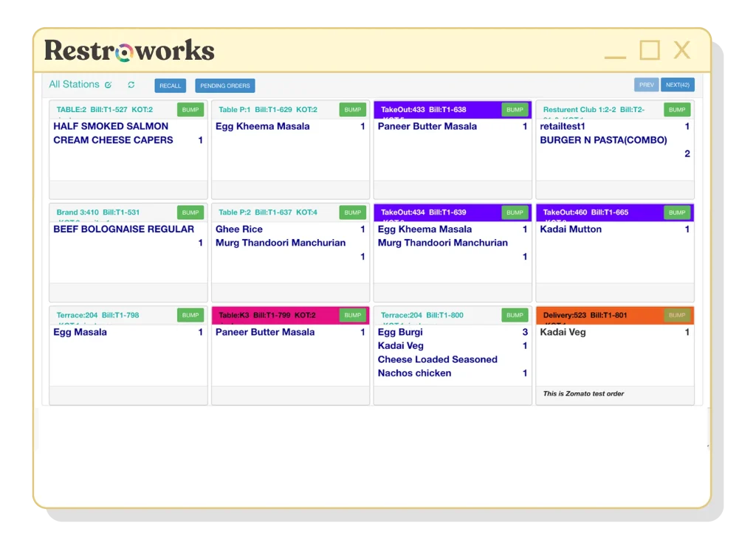
Task: Bump the Delivery:523 Kadai Veg order
Action: pyautogui.click(x=676, y=315)
